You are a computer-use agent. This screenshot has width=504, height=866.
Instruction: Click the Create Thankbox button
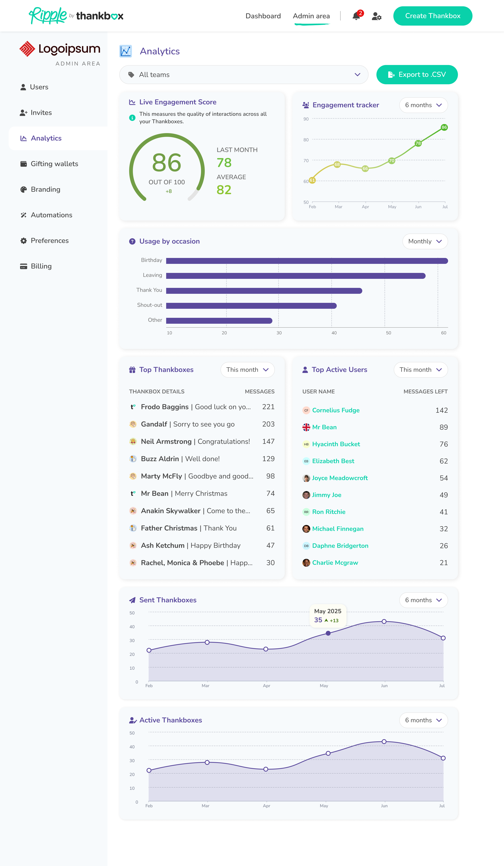(432, 16)
